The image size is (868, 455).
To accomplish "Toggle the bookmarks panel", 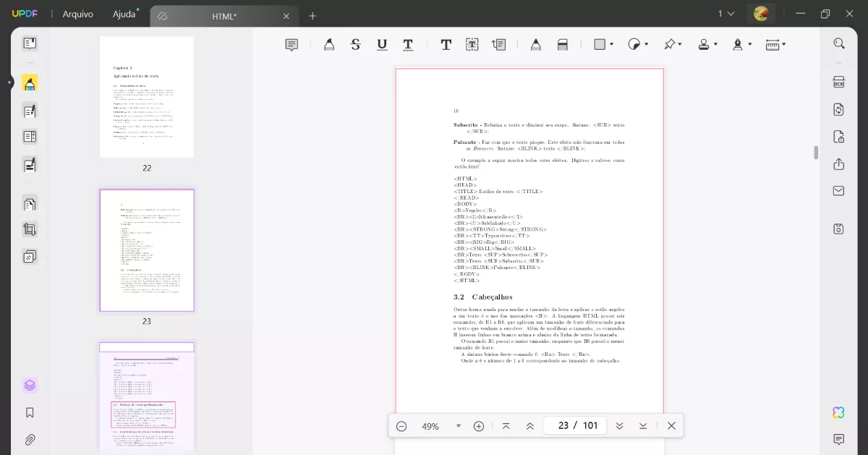I will pos(30,412).
